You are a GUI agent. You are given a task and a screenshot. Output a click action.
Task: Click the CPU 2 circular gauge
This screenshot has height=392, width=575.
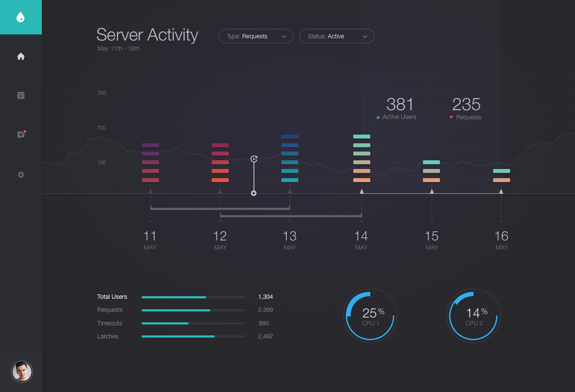(x=474, y=316)
